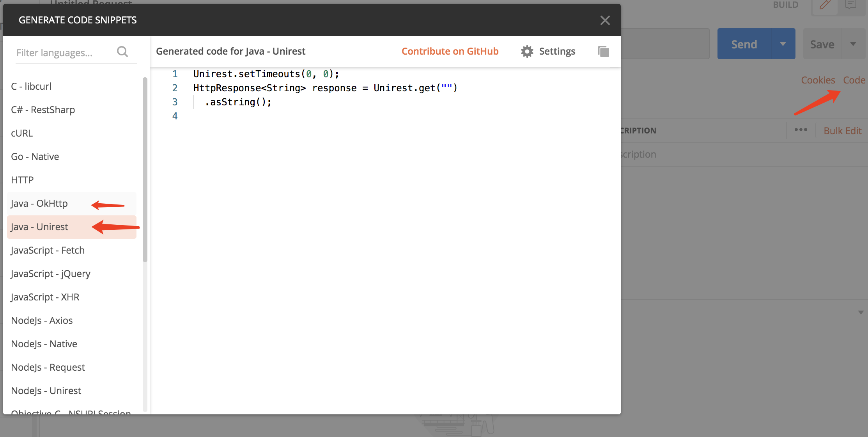Click the language list vertical scrollbar

coord(145,169)
